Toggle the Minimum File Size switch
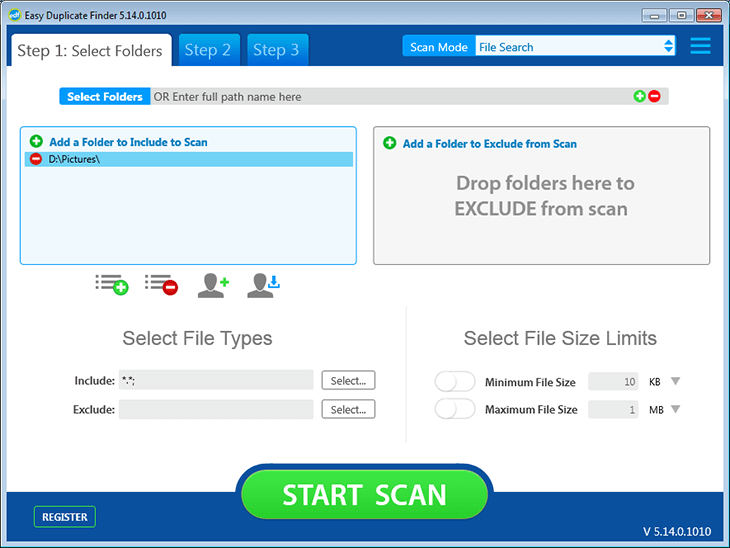Image resolution: width=730 pixels, height=548 pixels. pyautogui.click(x=455, y=382)
